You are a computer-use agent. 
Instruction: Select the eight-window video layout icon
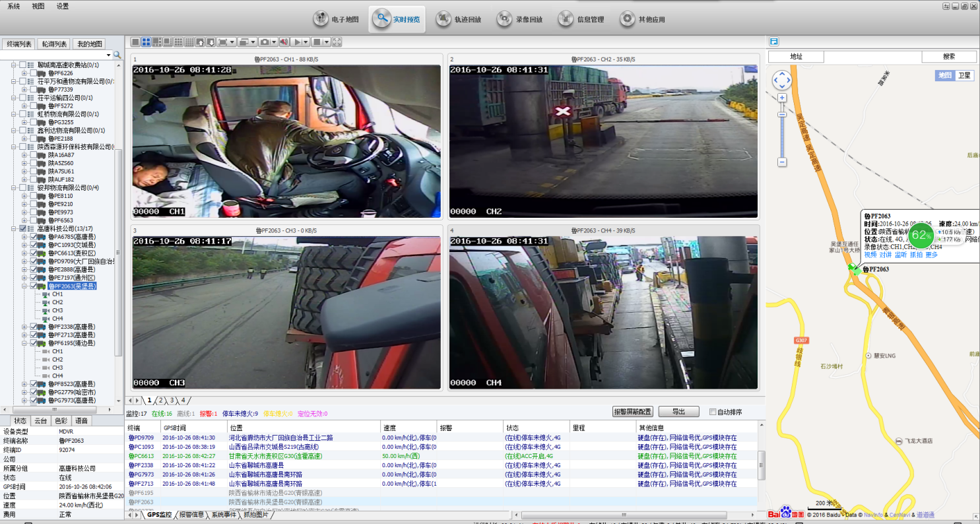pos(168,42)
